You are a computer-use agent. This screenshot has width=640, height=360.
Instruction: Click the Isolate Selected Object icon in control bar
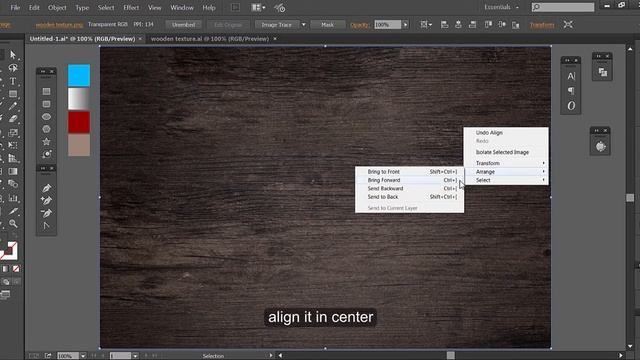(x=568, y=24)
